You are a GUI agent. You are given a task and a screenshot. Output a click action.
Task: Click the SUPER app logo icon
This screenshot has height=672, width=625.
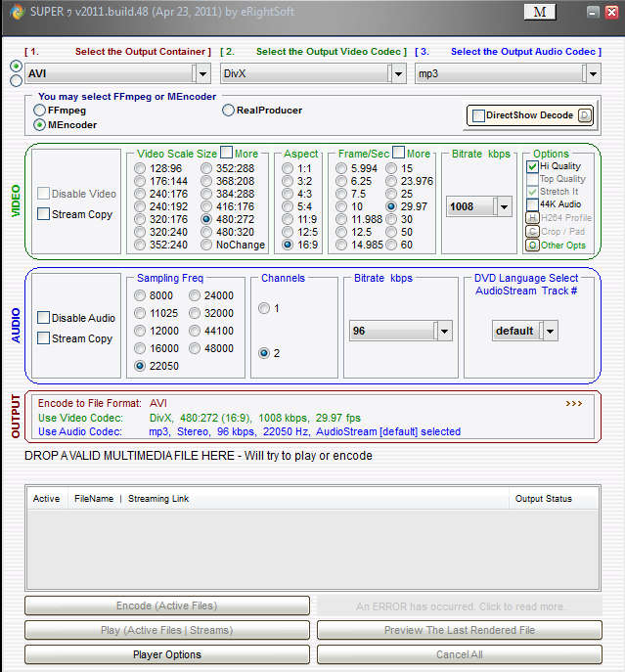18,12
